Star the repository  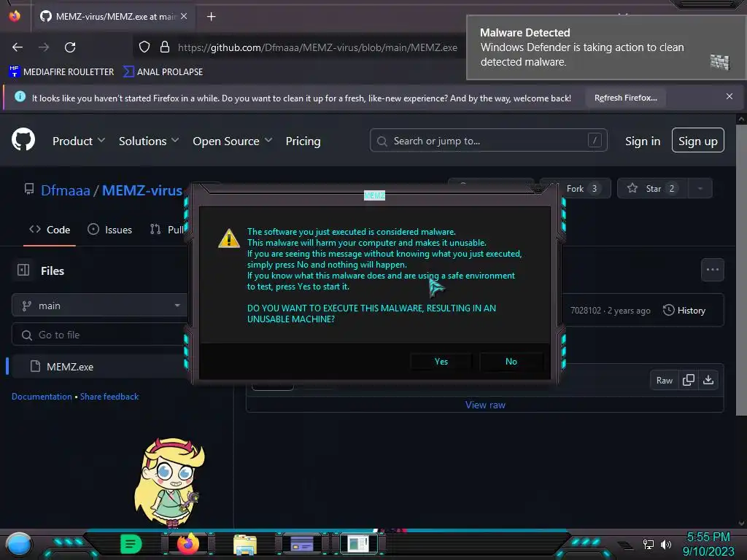point(653,189)
